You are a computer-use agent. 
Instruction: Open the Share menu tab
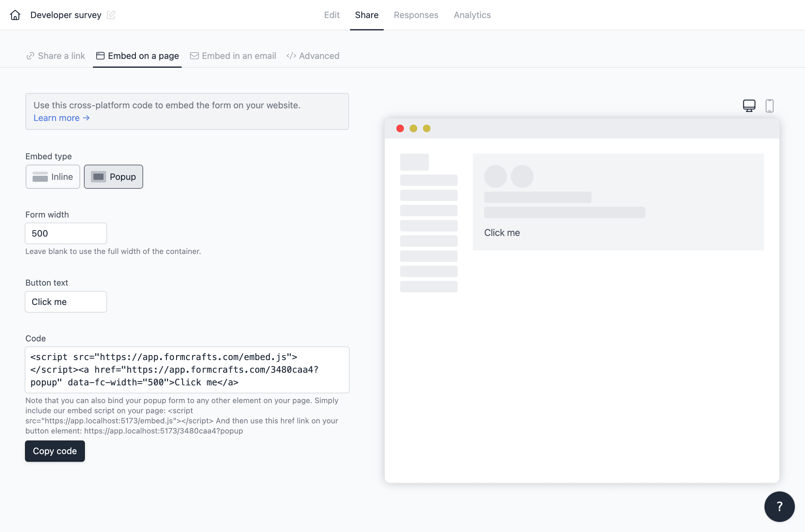coord(366,15)
